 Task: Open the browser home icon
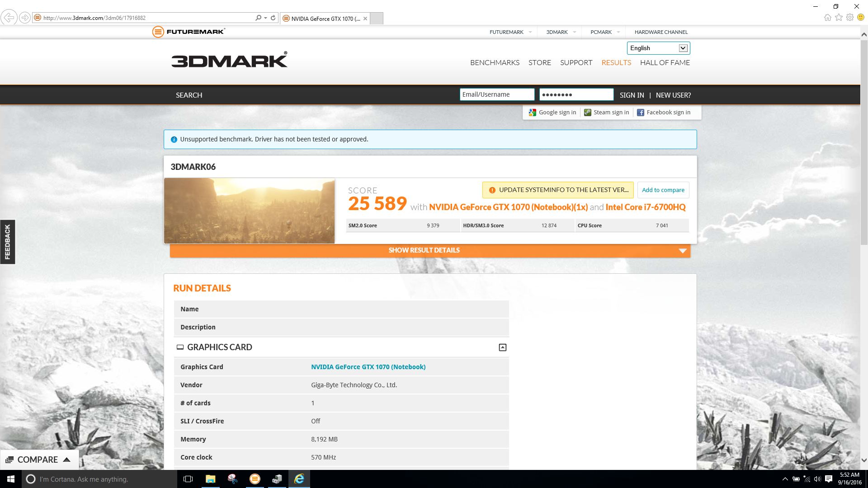pos(827,18)
